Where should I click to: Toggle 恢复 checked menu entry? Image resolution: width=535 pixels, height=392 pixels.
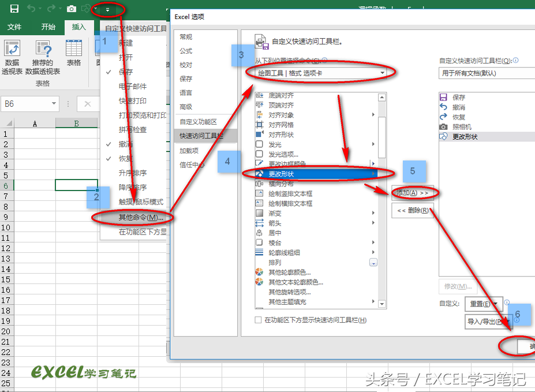click(x=126, y=159)
